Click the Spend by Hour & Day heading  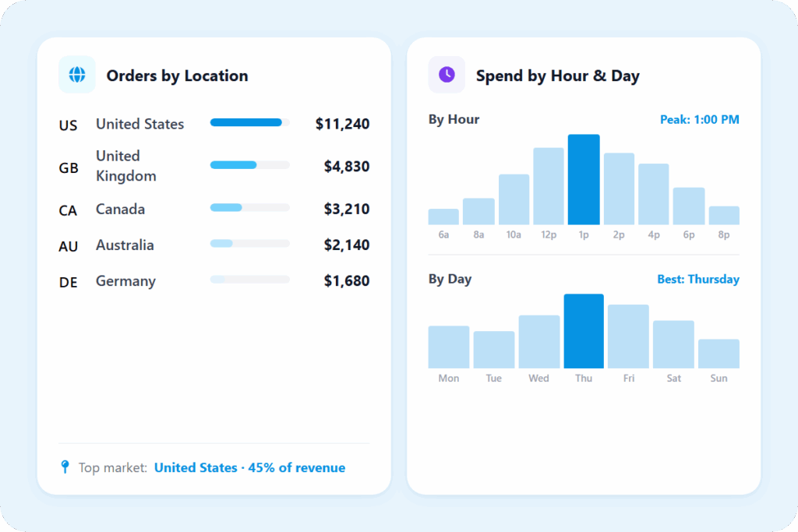tap(557, 76)
